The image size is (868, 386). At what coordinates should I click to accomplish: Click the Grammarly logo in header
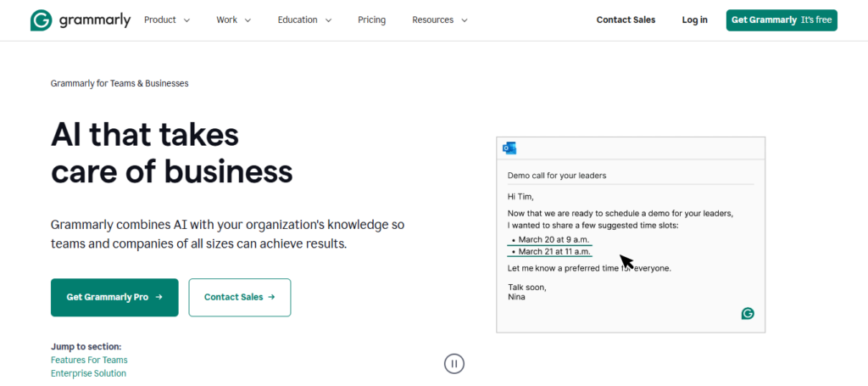81,20
